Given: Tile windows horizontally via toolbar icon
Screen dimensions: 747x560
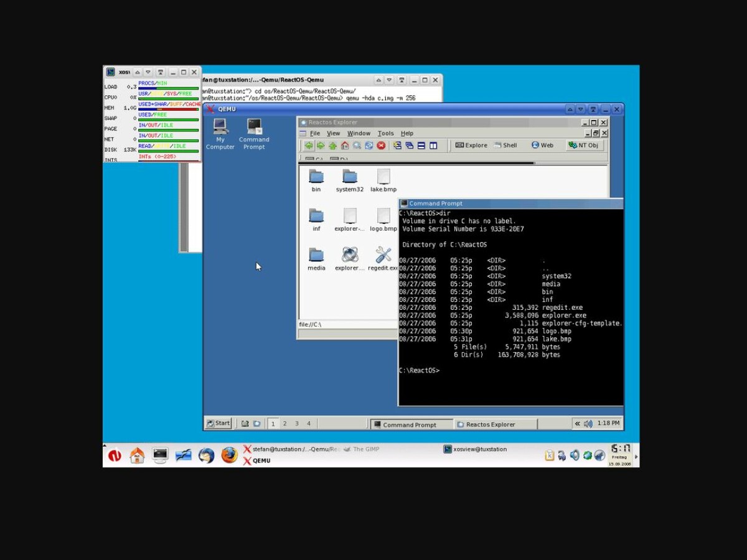Looking at the screenshot, I should click(421, 146).
